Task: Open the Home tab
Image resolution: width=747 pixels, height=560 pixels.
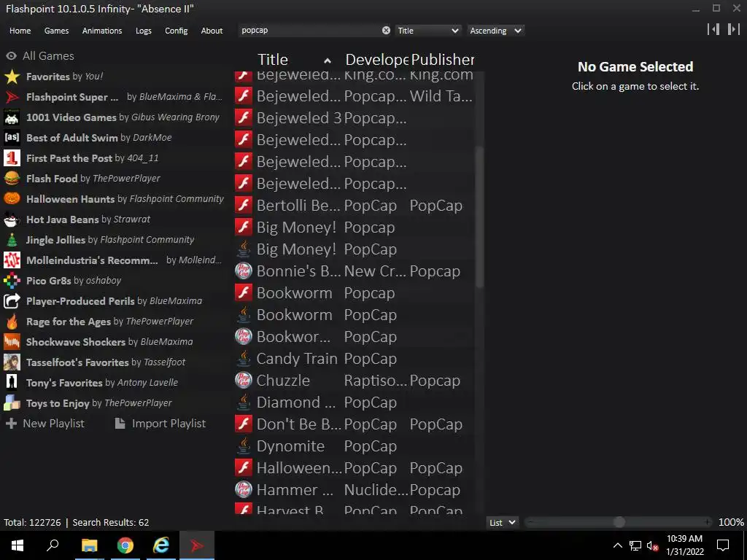Action: (x=20, y=31)
